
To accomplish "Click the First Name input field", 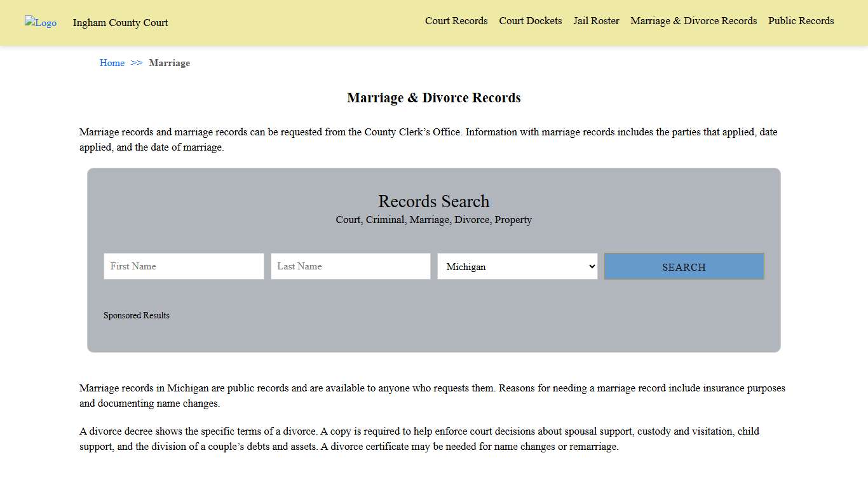I will point(183,266).
